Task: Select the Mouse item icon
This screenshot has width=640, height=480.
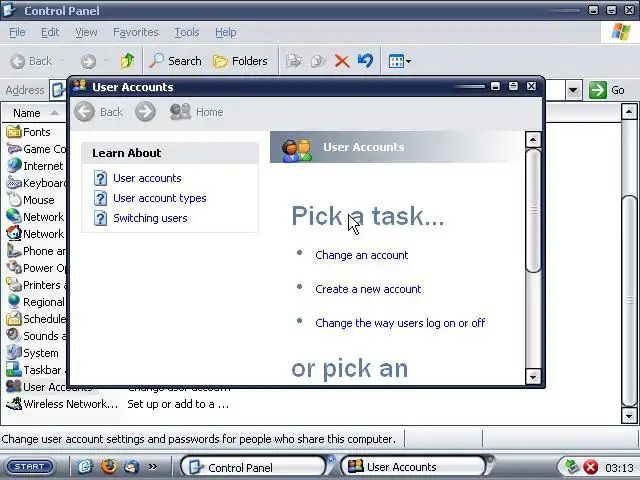Action: tap(14, 200)
